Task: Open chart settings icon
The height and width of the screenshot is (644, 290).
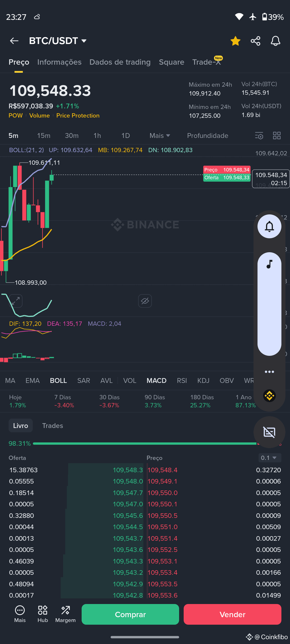Action: tap(259, 136)
